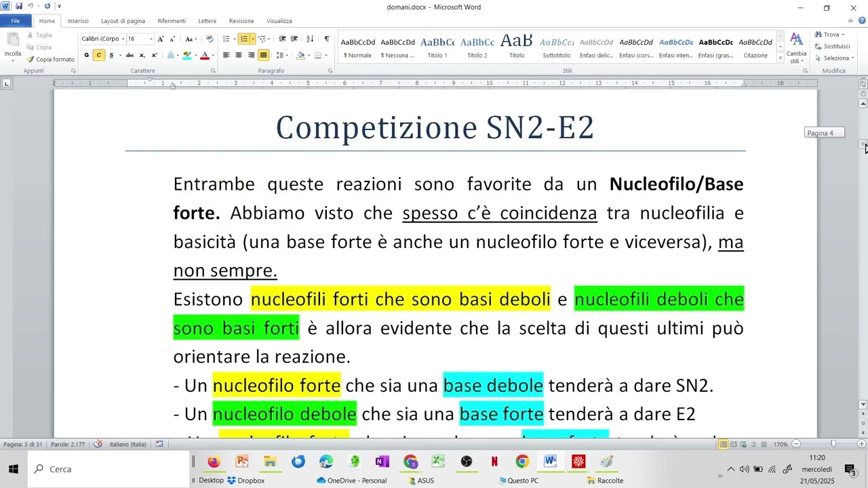This screenshot has height=488, width=868.
Task: Click the zoom slider handle
Action: [x=833, y=444]
